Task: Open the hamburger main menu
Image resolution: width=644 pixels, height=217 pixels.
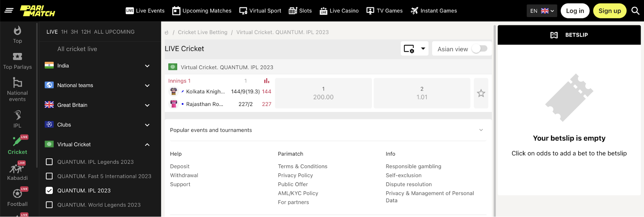Action: [9, 11]
